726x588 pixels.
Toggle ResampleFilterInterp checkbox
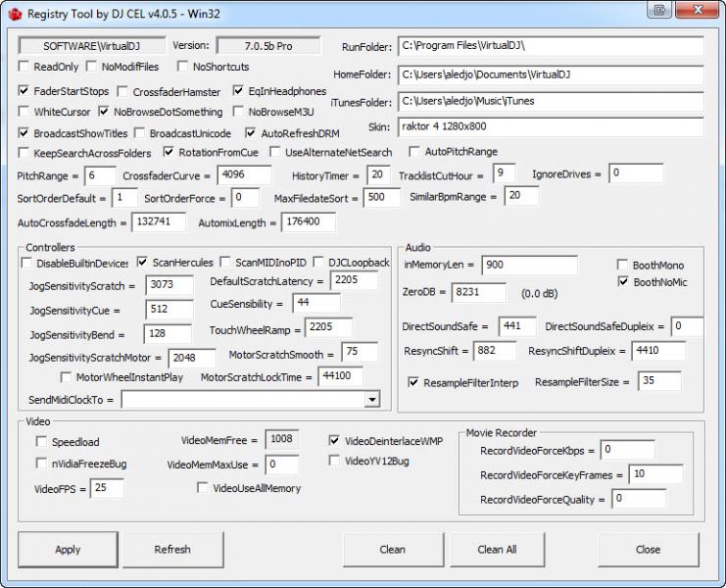tap(413, 382)
